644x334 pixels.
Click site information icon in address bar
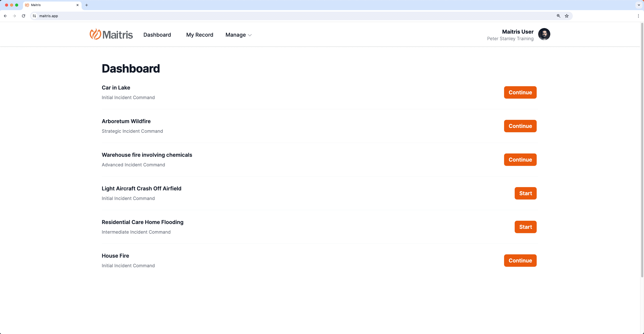[35, 16]
